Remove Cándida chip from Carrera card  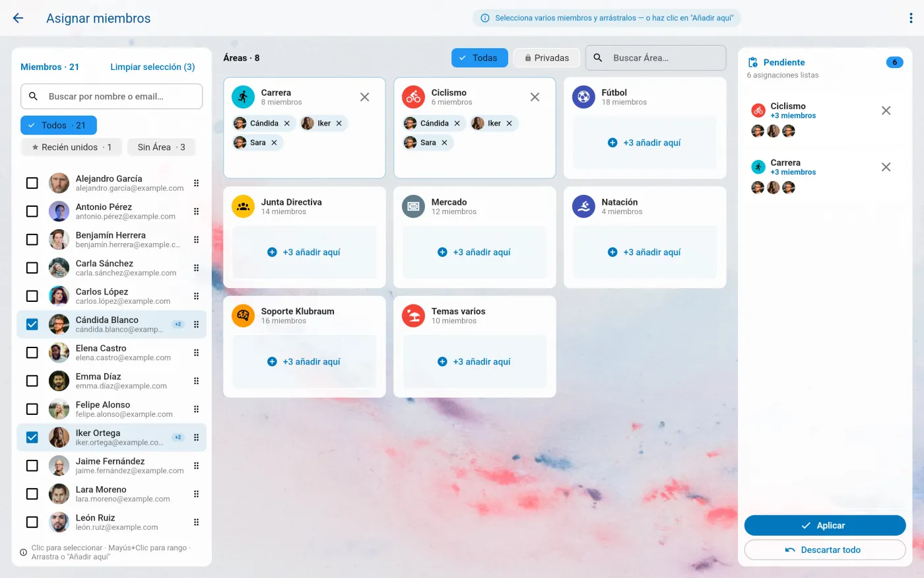(287, 124)
